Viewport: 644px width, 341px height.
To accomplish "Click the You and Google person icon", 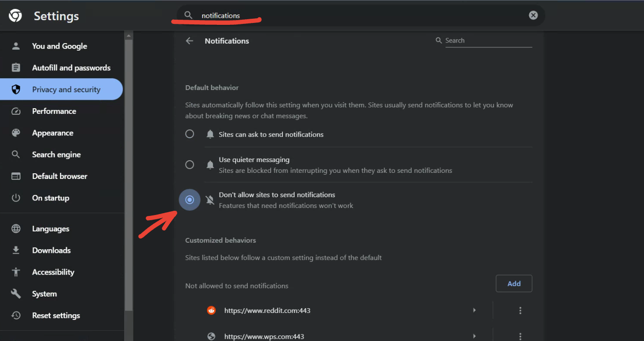I will (16, 46).
